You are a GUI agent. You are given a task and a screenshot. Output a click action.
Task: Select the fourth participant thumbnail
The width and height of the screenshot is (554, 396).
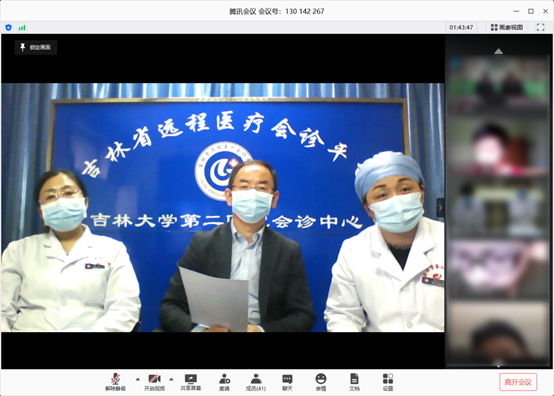tap(499, 268)
